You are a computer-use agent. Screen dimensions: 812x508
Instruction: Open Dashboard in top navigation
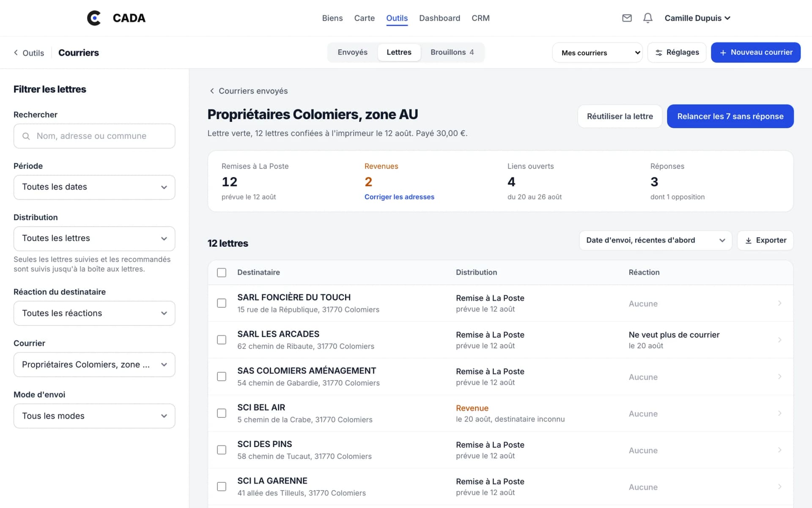tap(439, 18)
